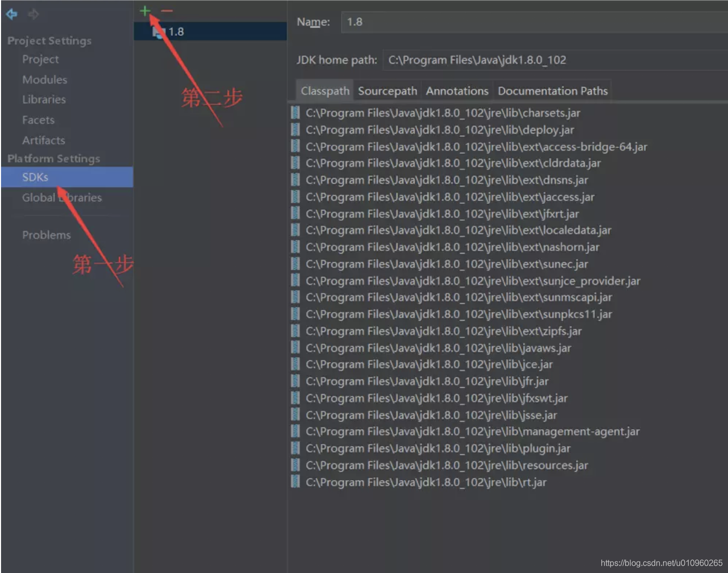Click the back navigation arrow
This screenshot has height=573, width=728.
point(12,15)
